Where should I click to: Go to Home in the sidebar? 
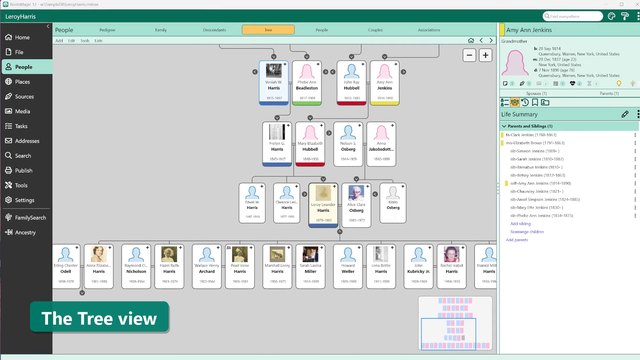tap(26, 37)
